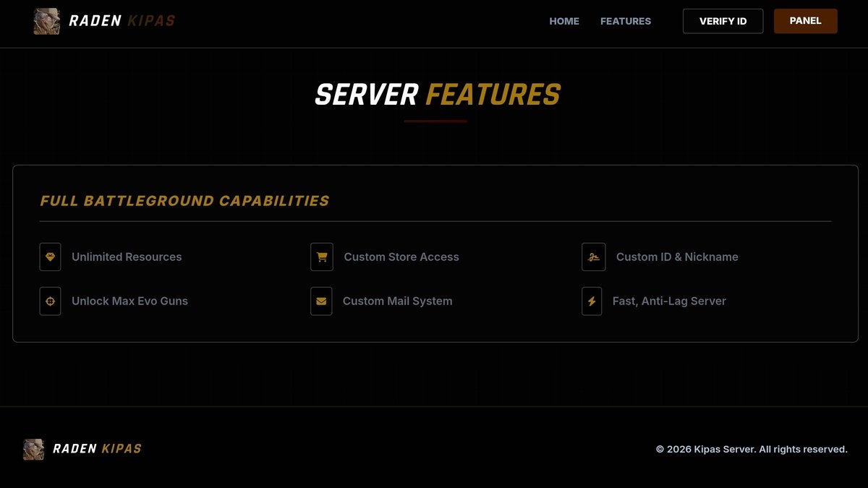Click the Raden Kipas avatar in header
868x488 pixels.
pos(46,21)
